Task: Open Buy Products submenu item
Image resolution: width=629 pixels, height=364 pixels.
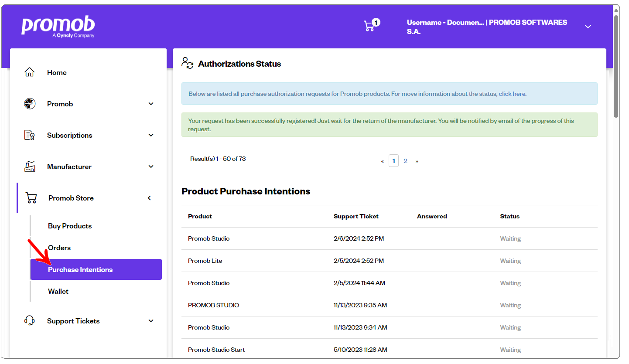Action: 70,226
